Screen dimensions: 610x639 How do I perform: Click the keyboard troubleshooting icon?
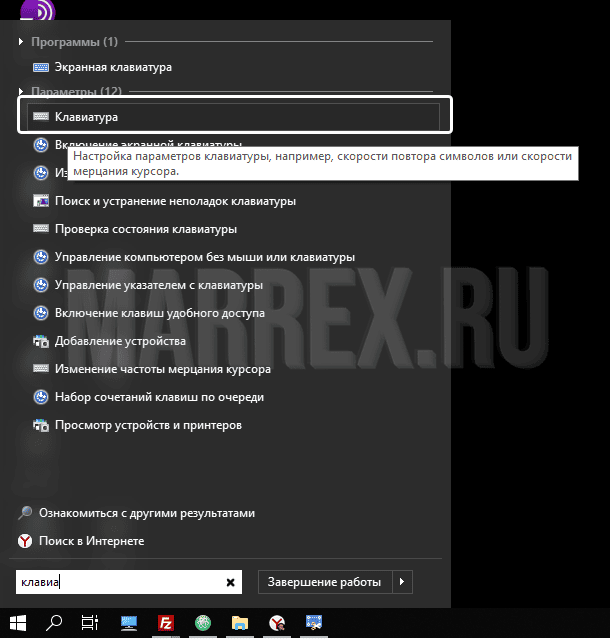click(x=41, y=201)
